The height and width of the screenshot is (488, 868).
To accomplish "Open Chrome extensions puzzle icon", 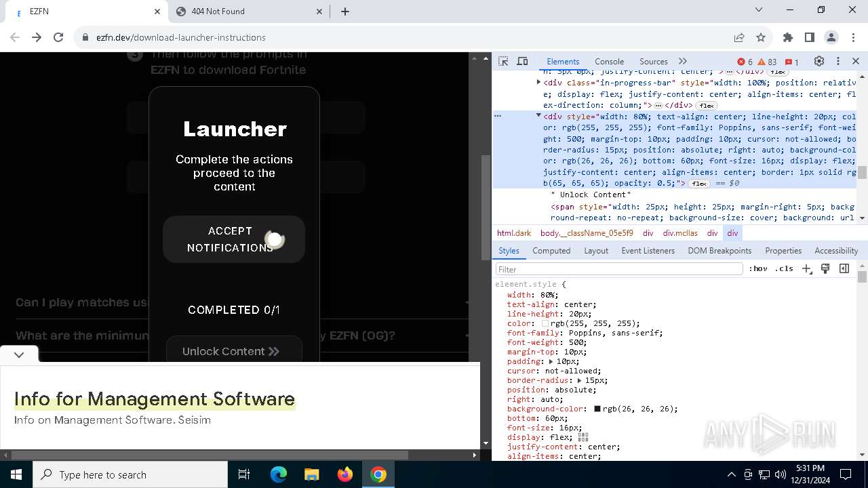I will click(788, 37).
